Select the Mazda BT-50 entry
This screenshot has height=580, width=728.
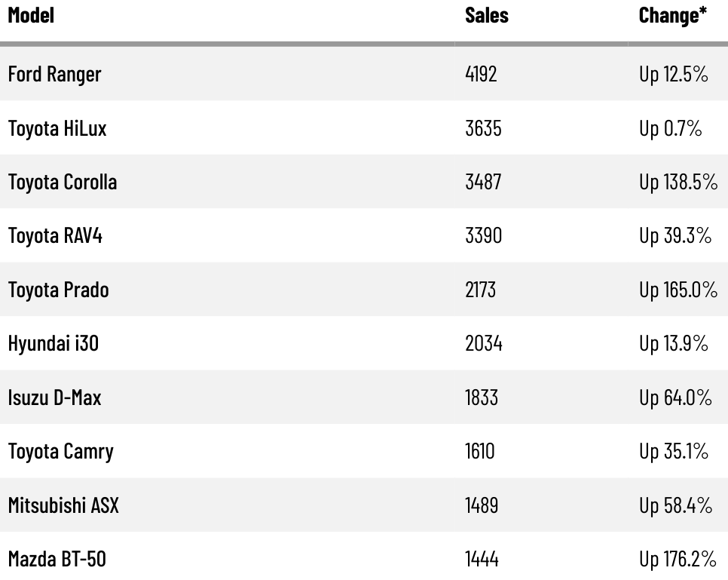pyautogui.click(x=57, y=559)
